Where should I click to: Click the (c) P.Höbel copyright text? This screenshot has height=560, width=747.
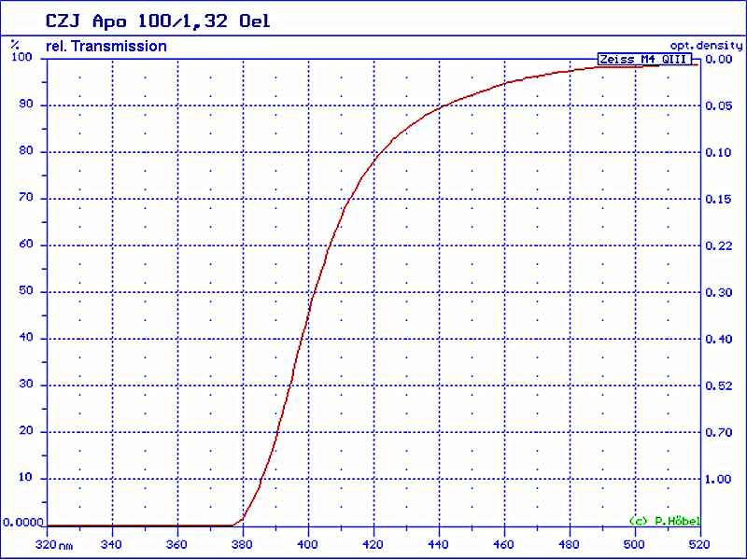[664, 521]
